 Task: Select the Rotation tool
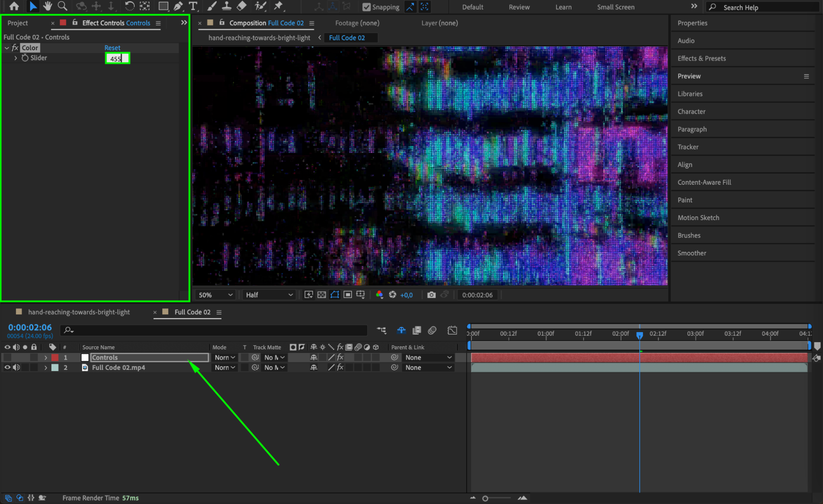[129, 6]
